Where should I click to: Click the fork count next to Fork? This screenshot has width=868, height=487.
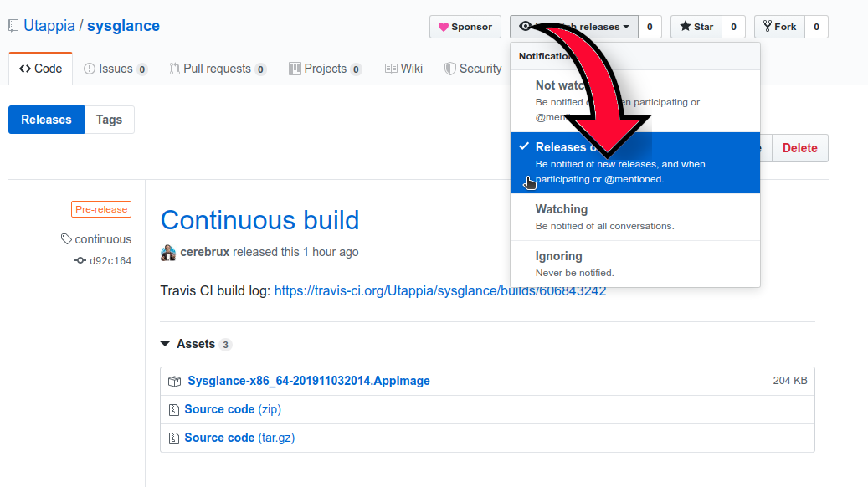click(816, 27)
